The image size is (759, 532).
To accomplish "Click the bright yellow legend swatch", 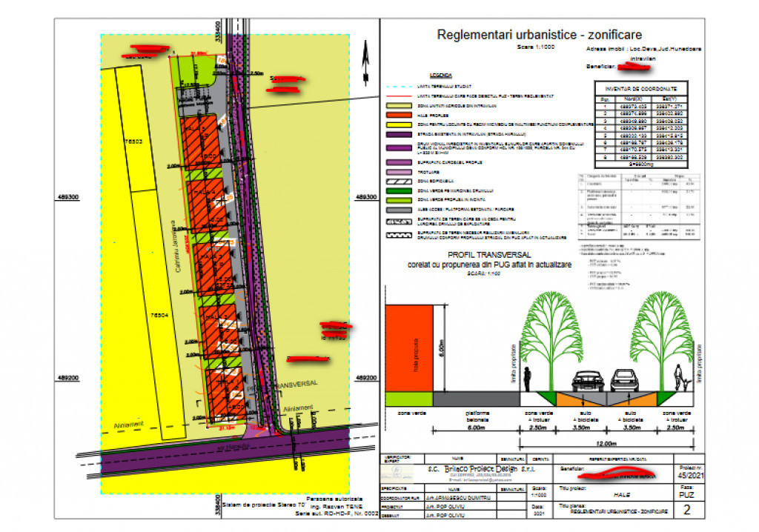I will click(x=399, y=125).
